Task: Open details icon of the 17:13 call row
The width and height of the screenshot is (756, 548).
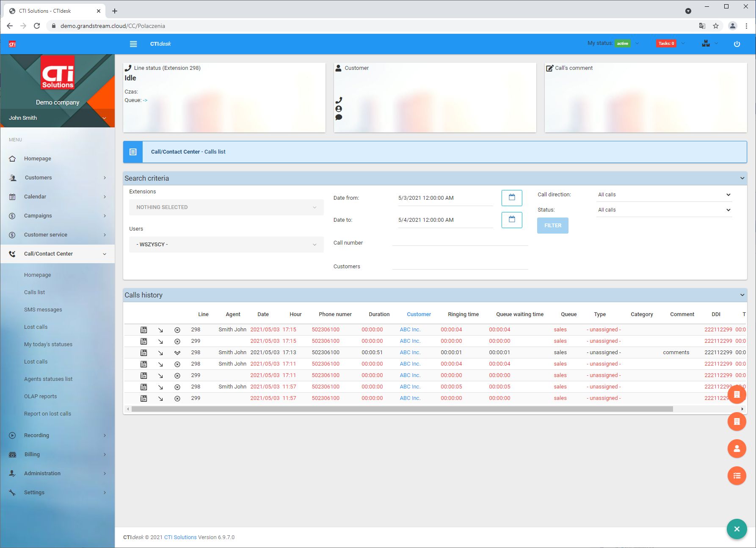Action: 143,352
